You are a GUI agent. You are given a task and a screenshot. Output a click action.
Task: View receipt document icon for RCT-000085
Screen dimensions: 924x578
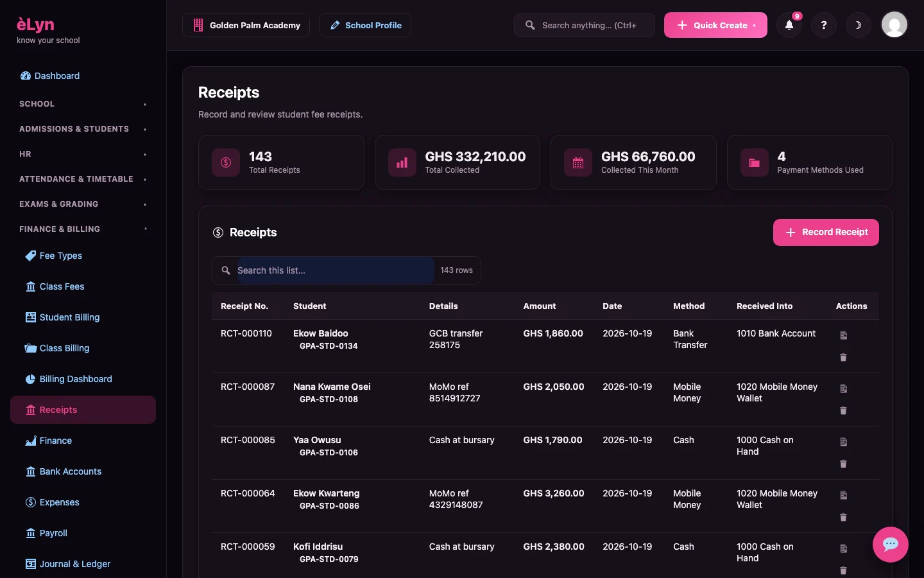point(844,442)
